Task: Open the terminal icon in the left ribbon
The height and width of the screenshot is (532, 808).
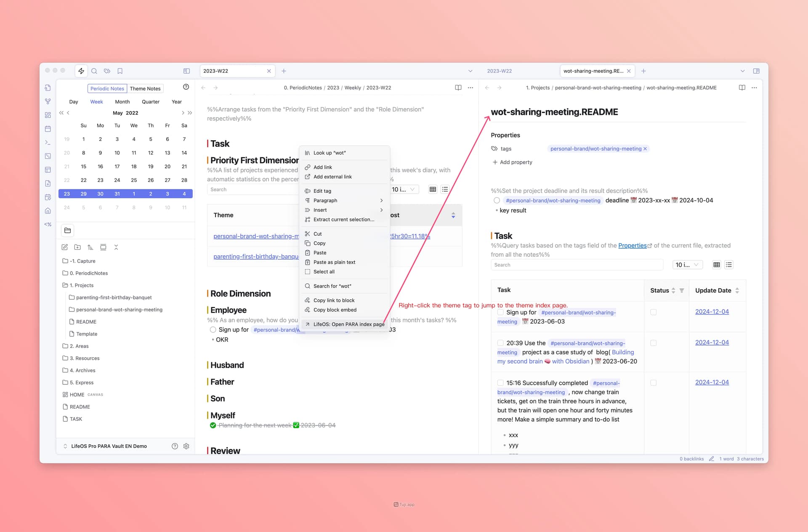Action: click(48, 142)
